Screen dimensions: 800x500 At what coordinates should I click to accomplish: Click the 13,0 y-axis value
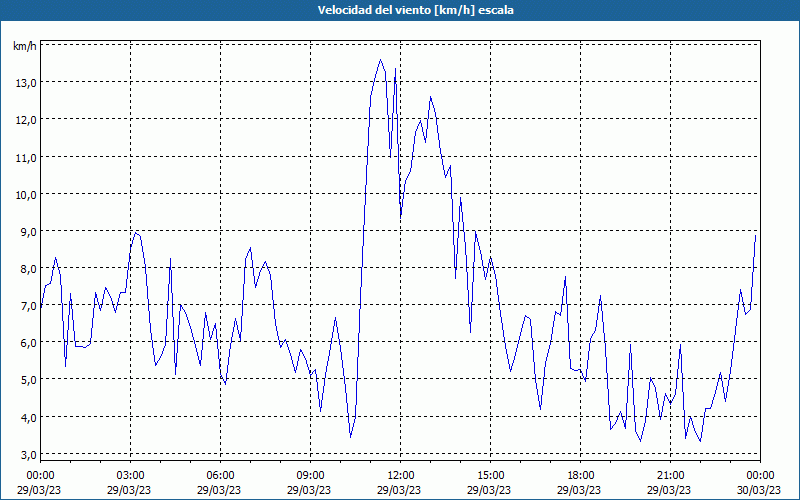tap(26, 83)
